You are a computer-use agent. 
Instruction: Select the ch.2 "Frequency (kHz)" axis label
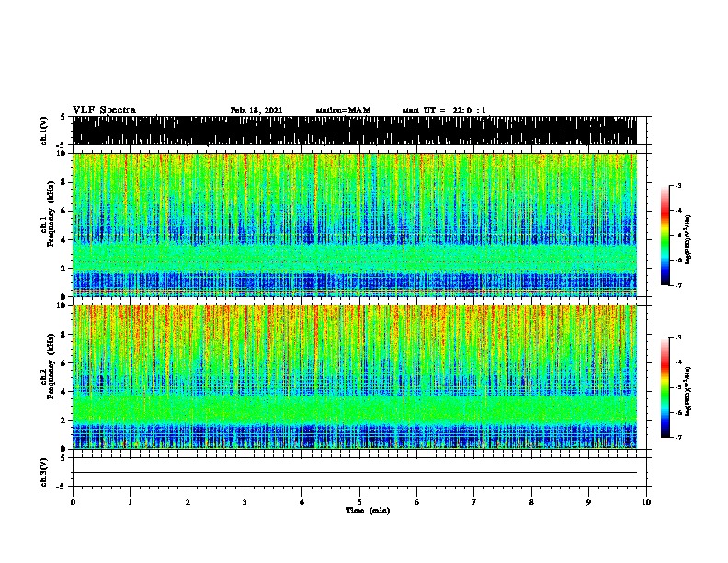(x=51, y=366)
